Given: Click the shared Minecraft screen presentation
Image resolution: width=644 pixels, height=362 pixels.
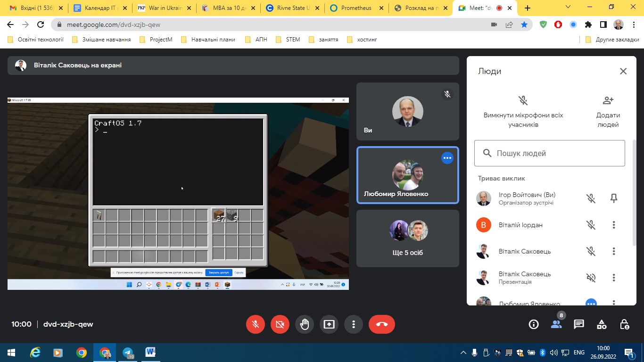Looking at the screenshot, I should click(178, 193).
